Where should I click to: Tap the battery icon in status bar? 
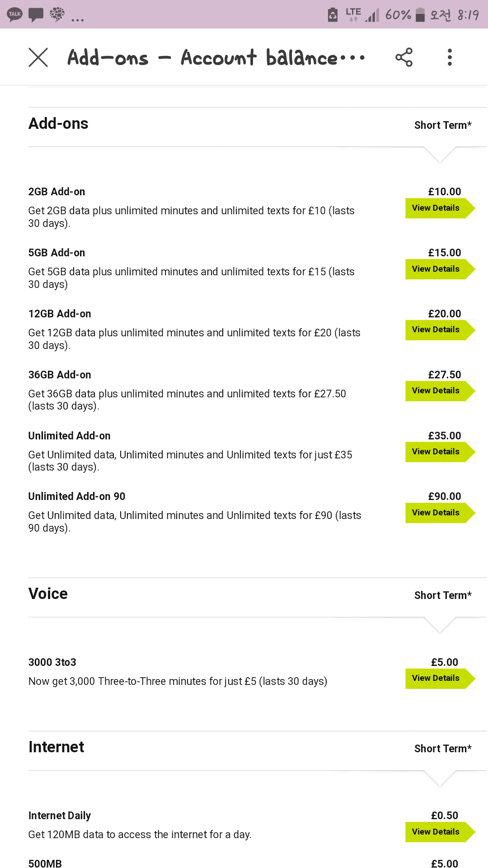coord(420,14)
